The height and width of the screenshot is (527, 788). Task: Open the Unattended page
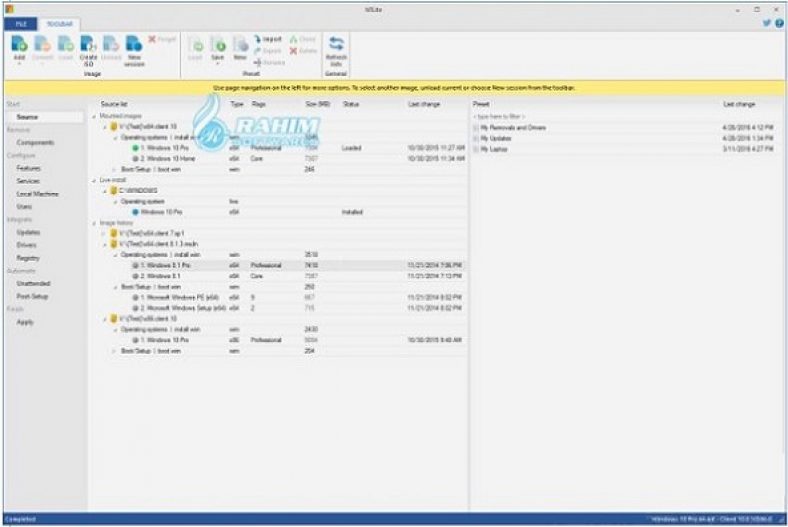pos(33,283)
